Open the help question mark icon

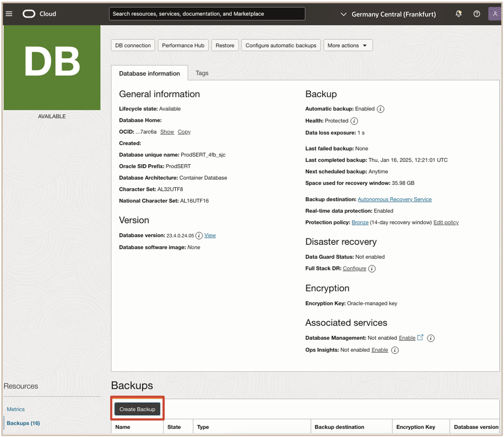(x=476, y=14)
